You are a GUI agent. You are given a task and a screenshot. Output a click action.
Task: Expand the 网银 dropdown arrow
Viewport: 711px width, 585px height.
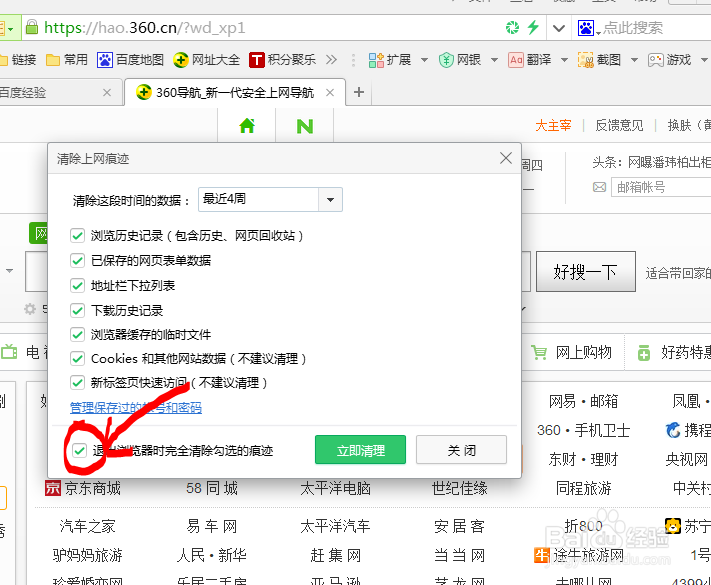494,60
